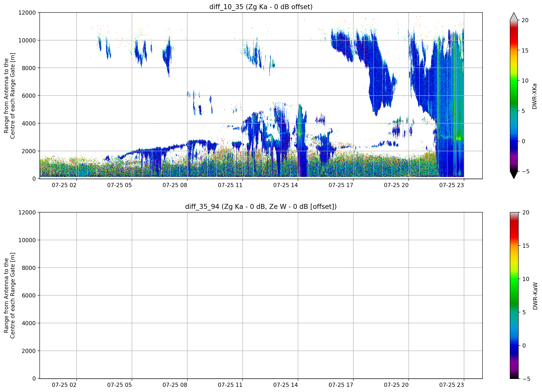542x392 pixels.
Task: Click '07-25 20' tick under the bottom plot
Action: point(396,385)
